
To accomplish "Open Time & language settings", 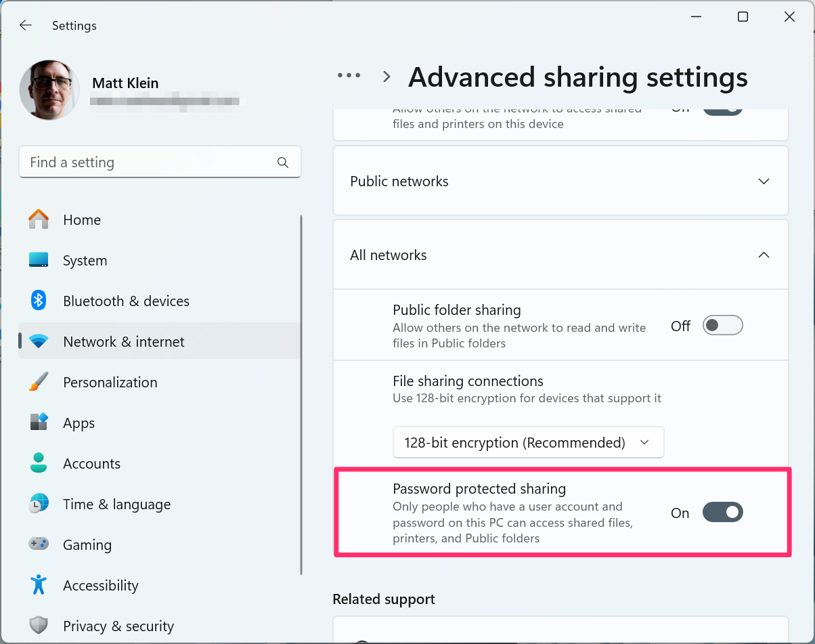I will pyautogui.click(x=160, y=504).
